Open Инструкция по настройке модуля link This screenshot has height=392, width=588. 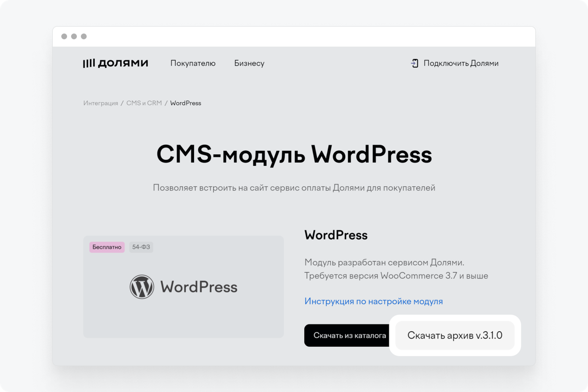pos(373,301)
